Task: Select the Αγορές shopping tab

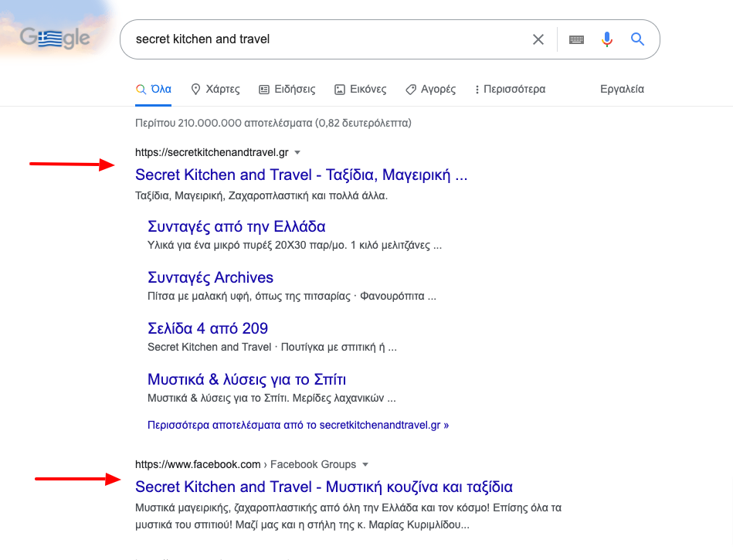Action: 430,89
